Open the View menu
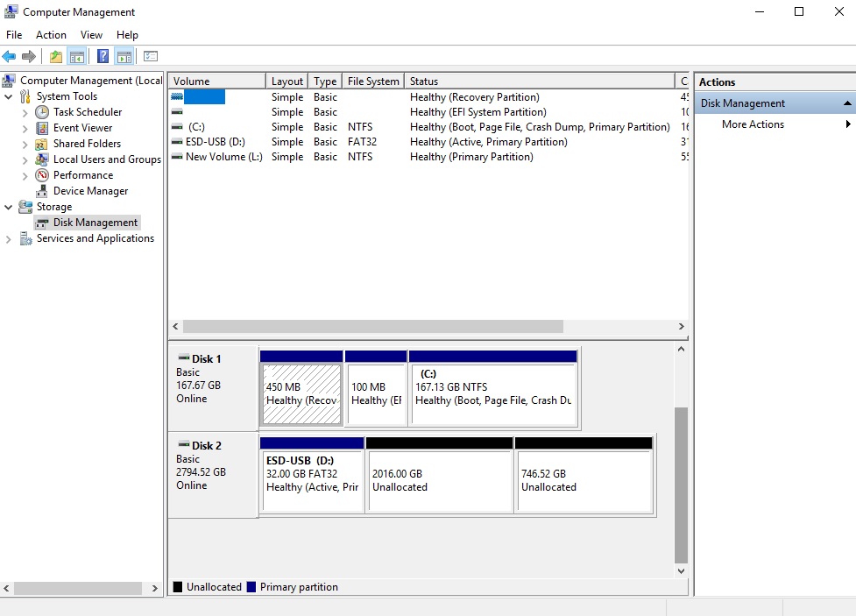This screenshot has width=856, height=616. coord(91,35)
